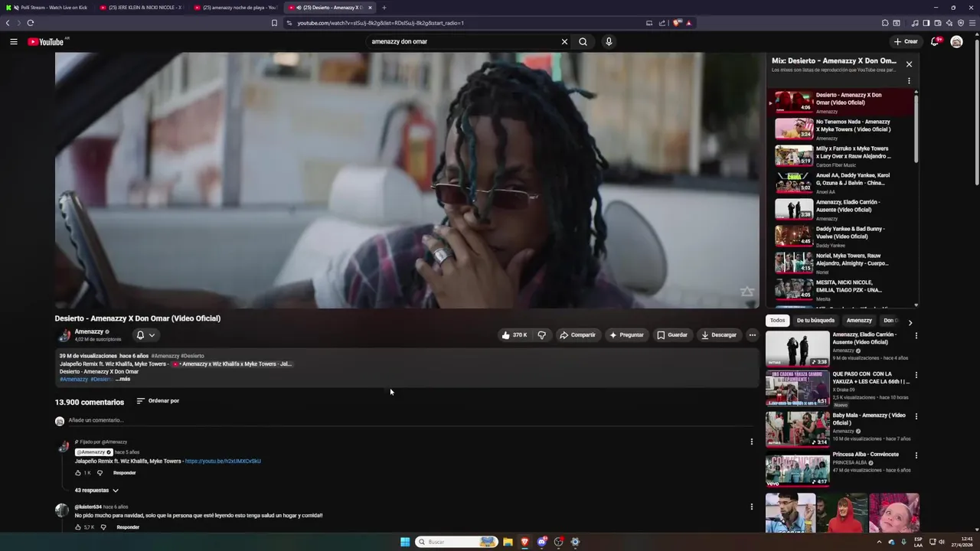Select the Amenazzy filter chip
Screen dimensions: 980x551
click(859, 321)
